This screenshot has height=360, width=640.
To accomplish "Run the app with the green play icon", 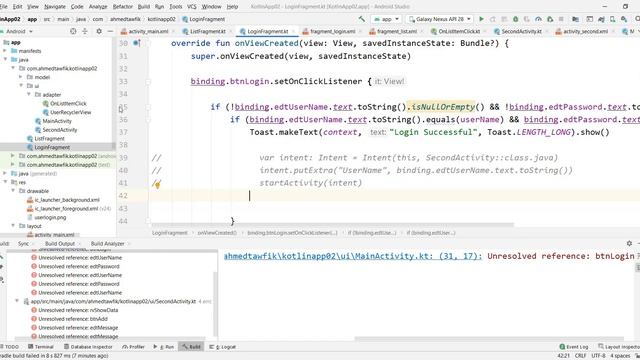I will coord(481,19).
